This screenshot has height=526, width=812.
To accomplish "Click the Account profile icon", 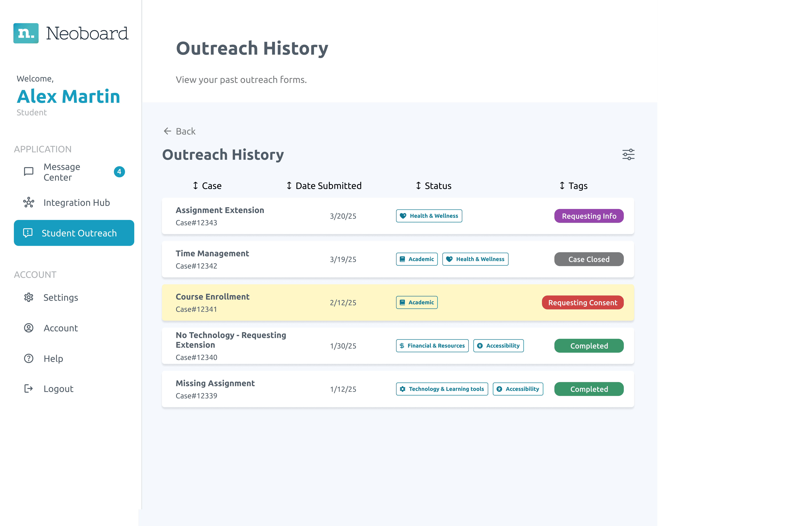I will point(29,328).
